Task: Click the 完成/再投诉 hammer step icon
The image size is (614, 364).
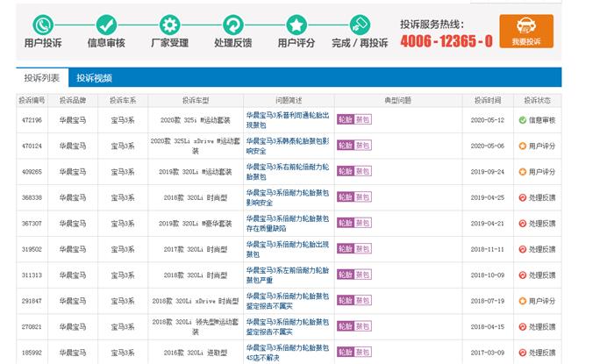Action: (360, 25)
